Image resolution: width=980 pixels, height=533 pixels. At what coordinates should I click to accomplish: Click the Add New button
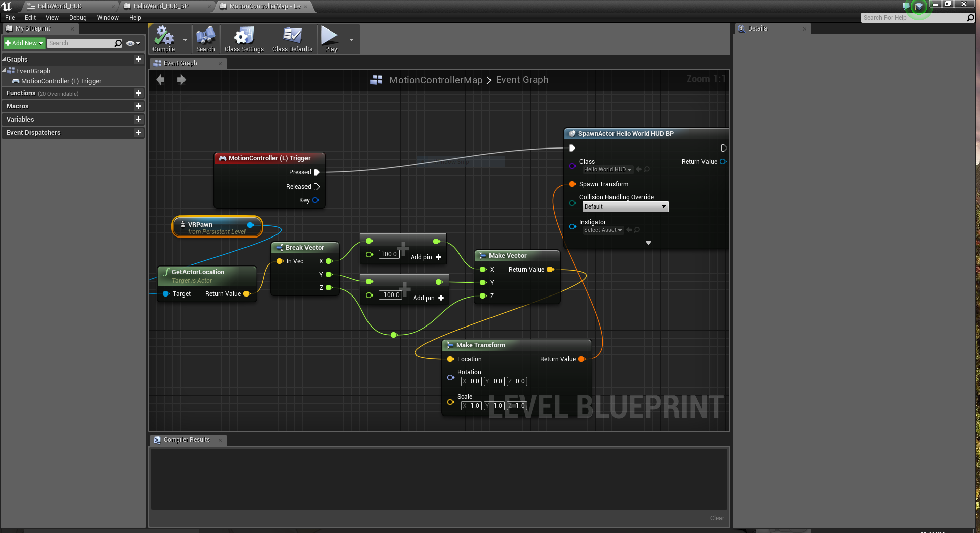pyautogui.click(x=24, y=43)
